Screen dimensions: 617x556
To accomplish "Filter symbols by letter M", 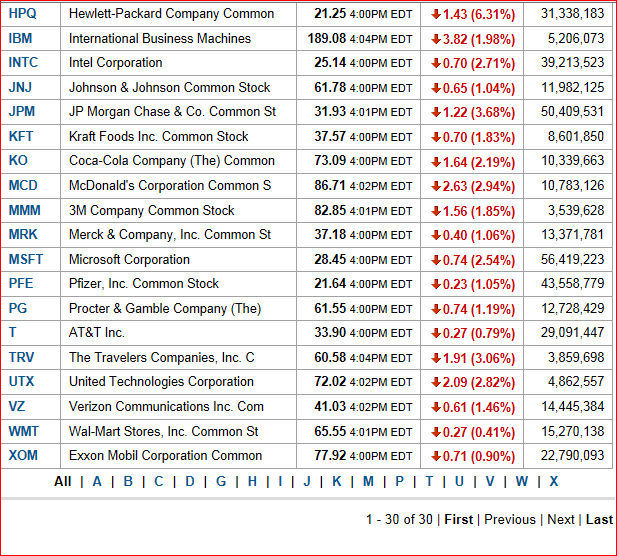I will (368, 482).
